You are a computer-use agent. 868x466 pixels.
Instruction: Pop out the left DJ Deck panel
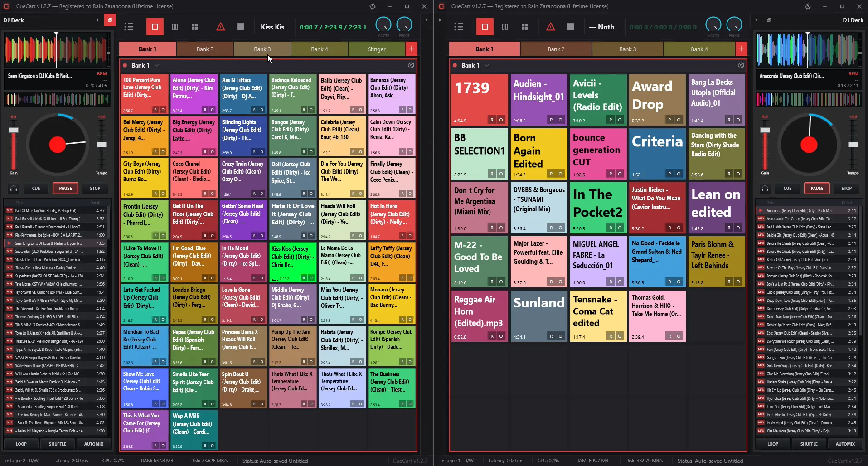pos(109,20)
